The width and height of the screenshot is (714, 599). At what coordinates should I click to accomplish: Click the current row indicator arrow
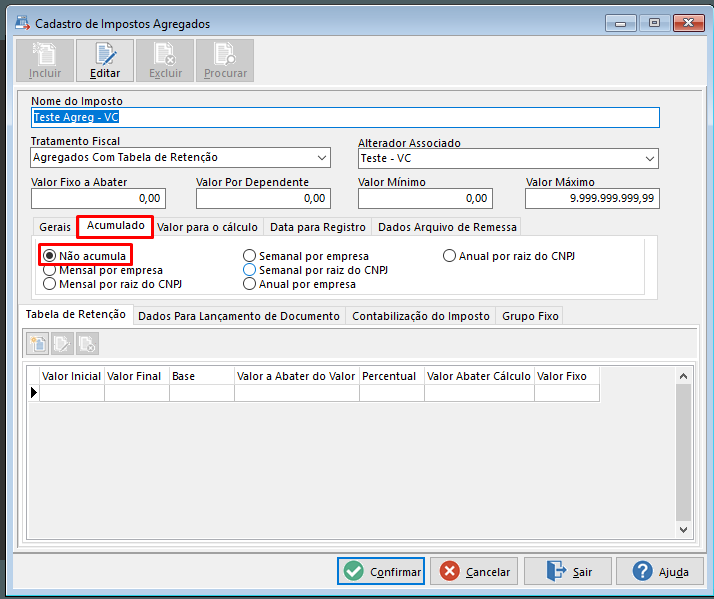coord(34,392)
